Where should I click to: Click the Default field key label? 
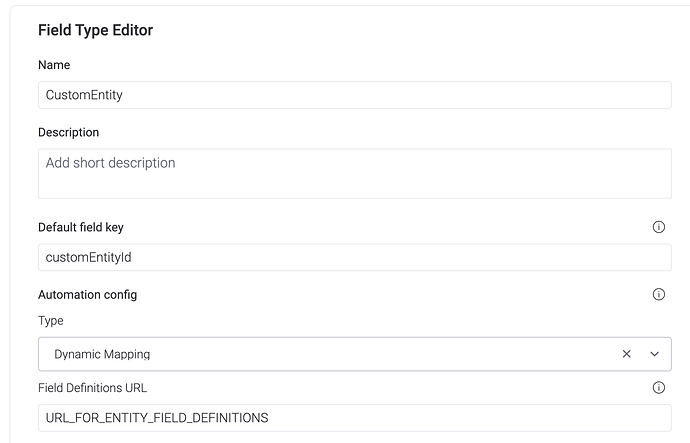81,227
